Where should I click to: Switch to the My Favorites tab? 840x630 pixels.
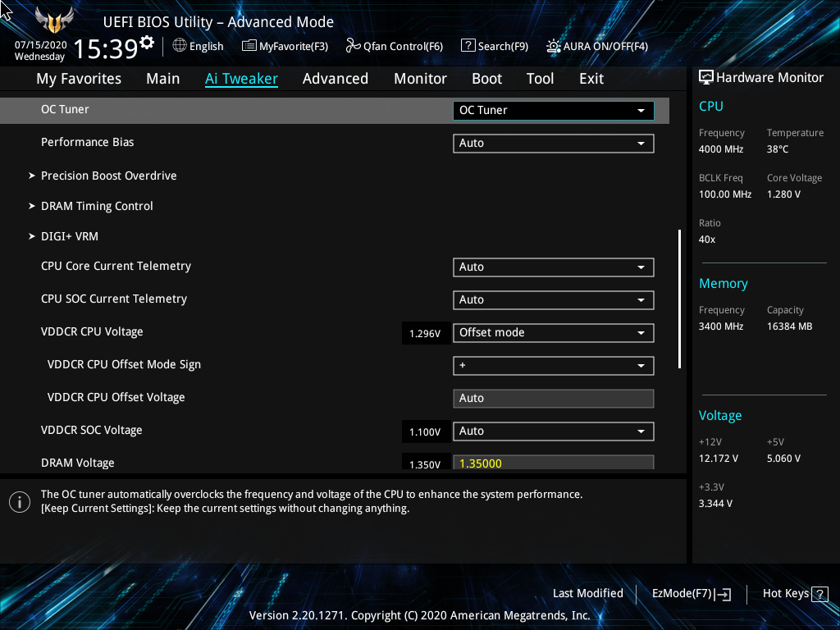click(79, 79)
